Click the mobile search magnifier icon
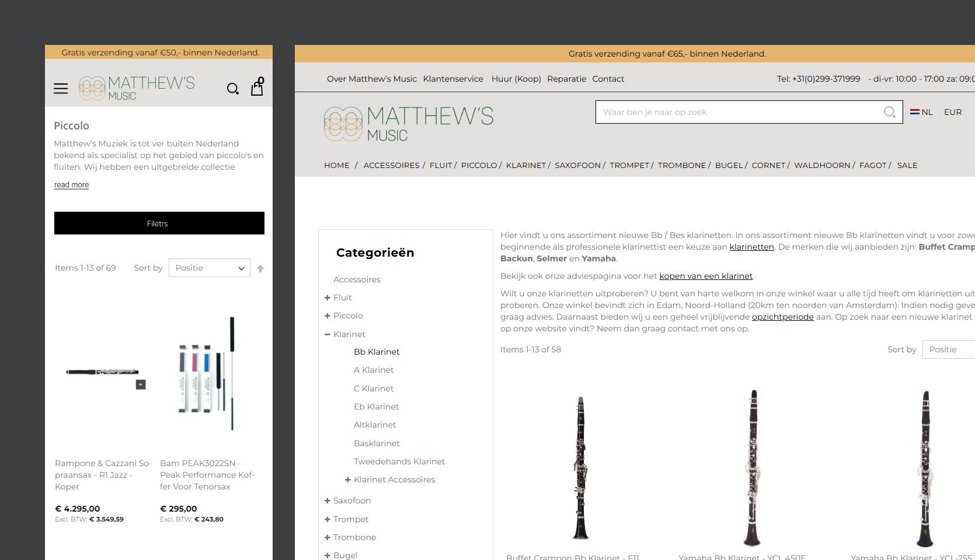975x560 pixels. (233, 89)
